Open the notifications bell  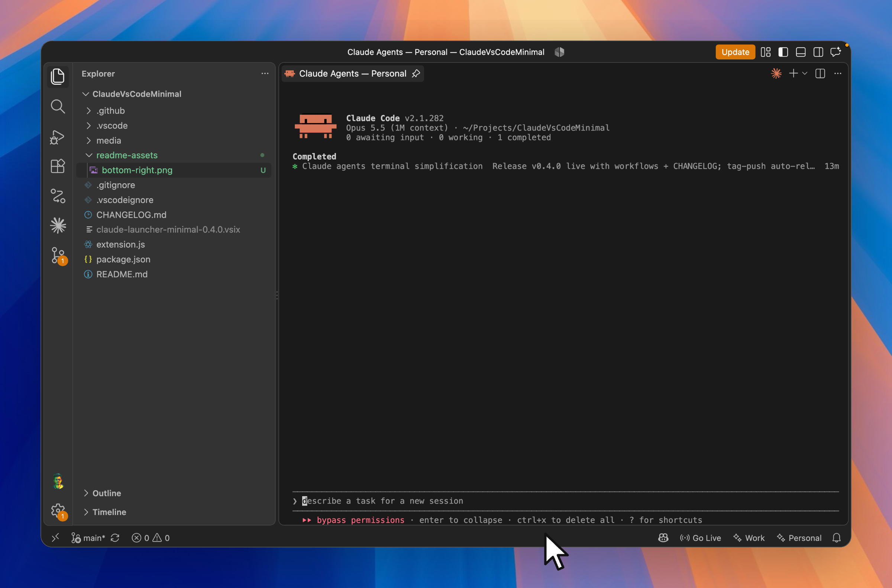click(836, 538)
